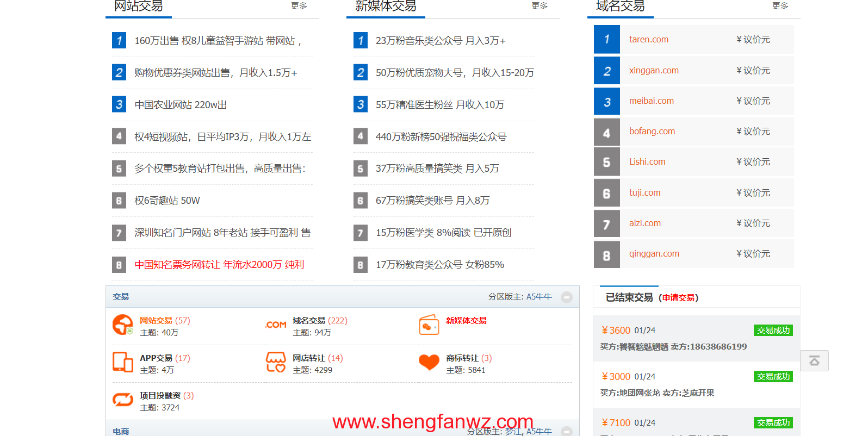
Task: Open domain Lishi.com
Action: [x=647, y=161]
